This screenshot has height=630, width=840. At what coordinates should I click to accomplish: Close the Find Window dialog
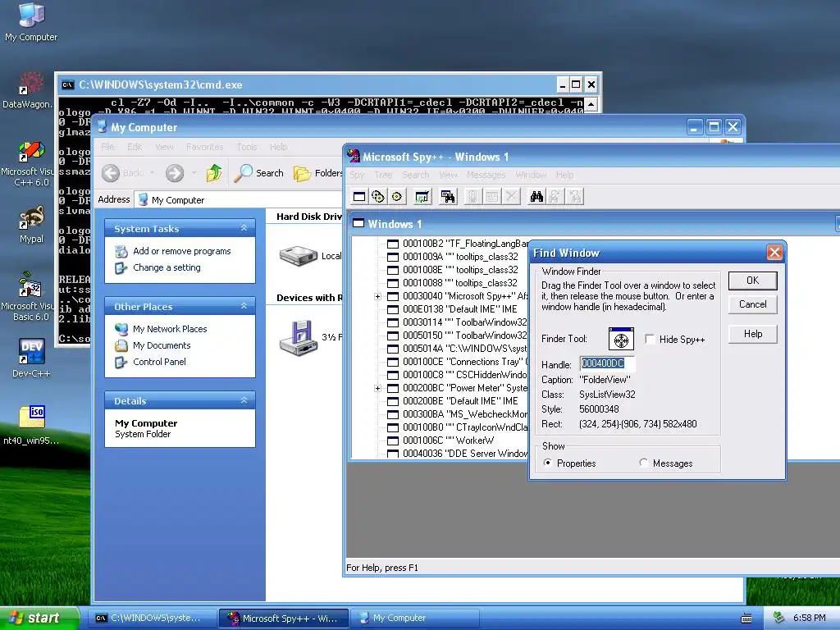[774, 253]
